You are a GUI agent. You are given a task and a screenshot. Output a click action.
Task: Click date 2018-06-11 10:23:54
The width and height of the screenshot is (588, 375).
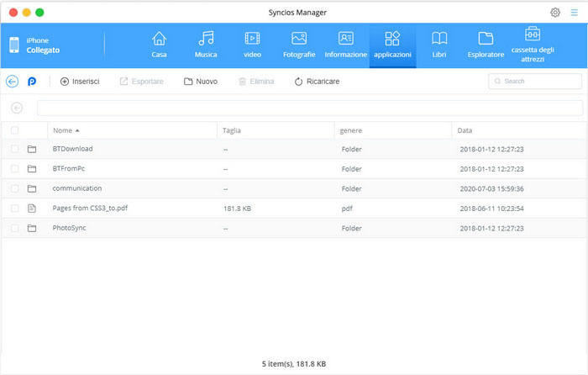pyautogui.click(x=491, y=209)
